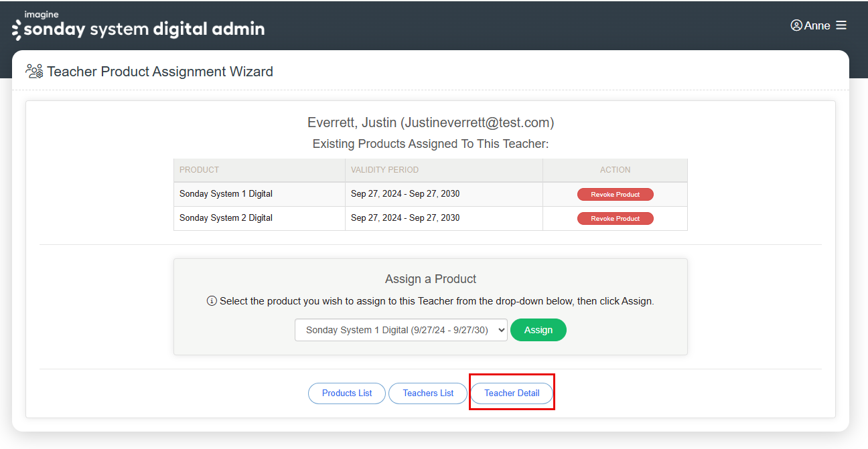Click the PRODUCT column header

200,170
